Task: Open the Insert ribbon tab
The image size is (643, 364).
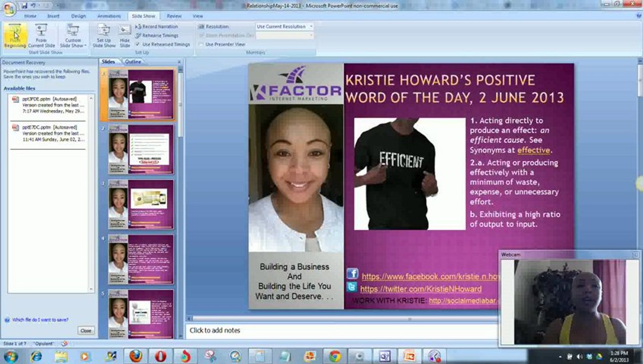Action: coord(54,16)
